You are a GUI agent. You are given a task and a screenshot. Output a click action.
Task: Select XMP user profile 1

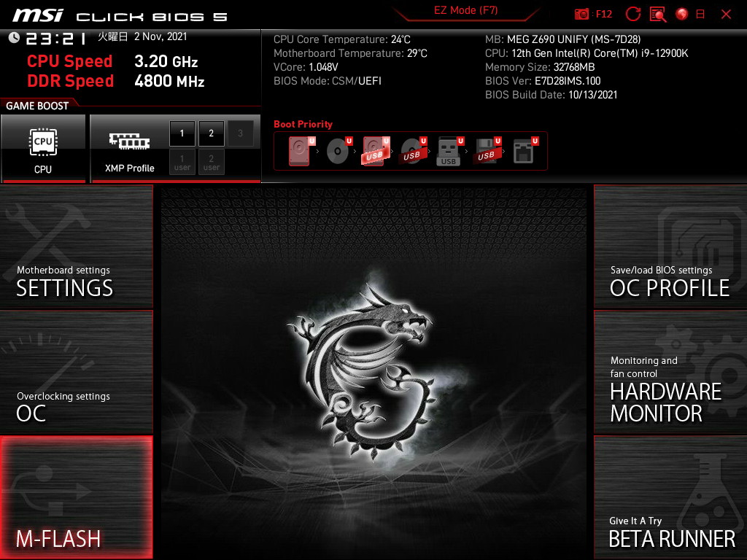[x=182, y=163]
